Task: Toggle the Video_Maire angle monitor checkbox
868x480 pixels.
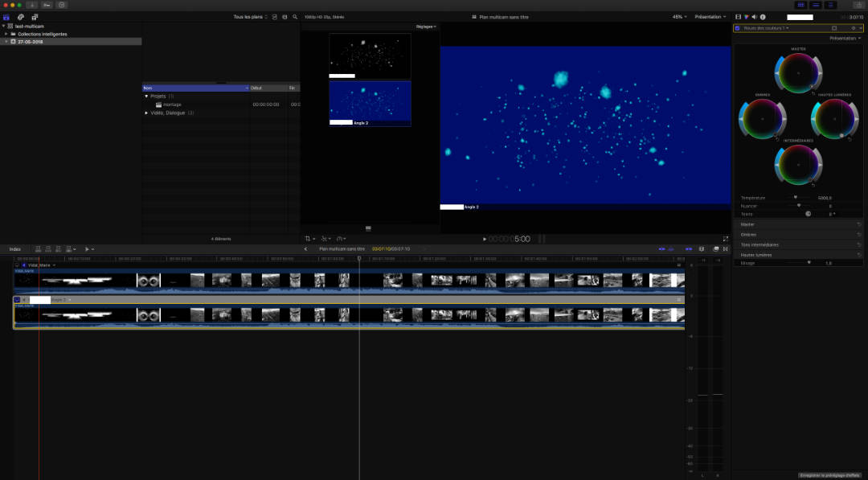Action: tap(17, 265)
